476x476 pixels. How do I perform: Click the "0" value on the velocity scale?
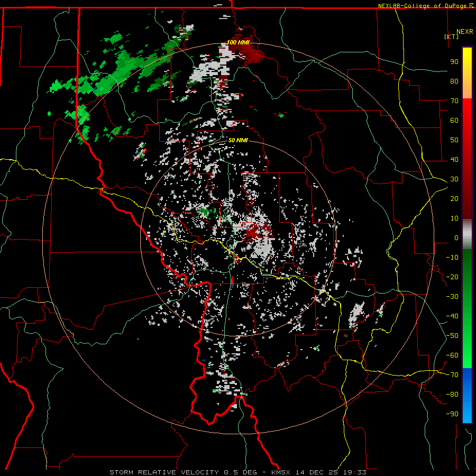tap(456, 237)
